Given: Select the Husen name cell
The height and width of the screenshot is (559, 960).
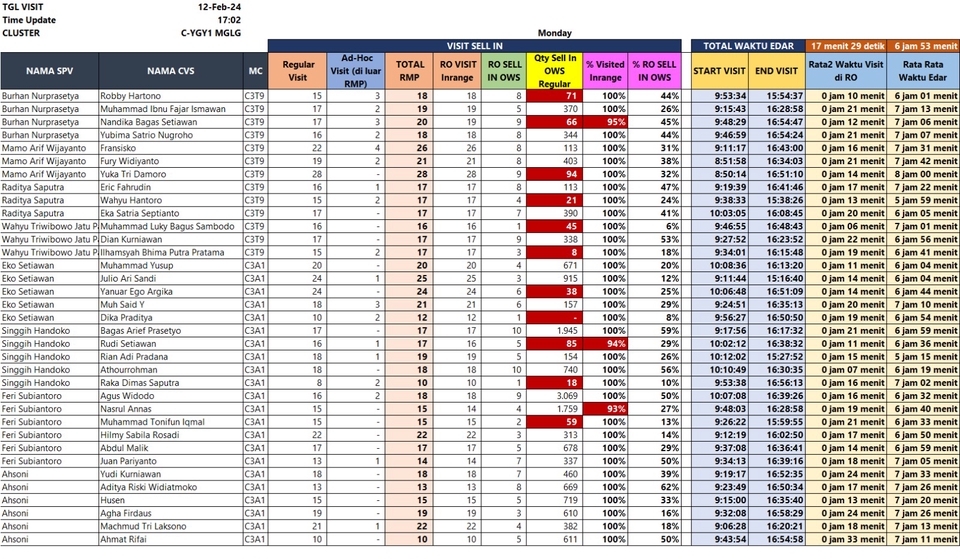Looking at the screenshot, I should 171,501.
